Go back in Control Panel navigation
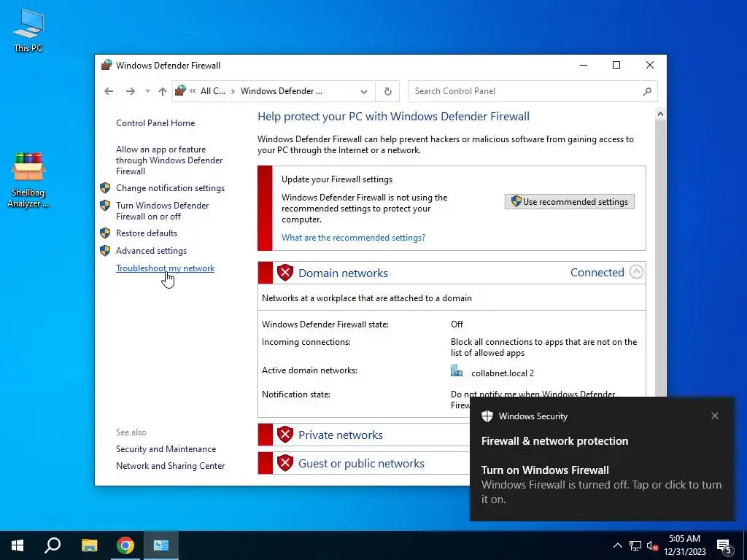The height and width of the screenshot is (560, 747). click(x=109, y=91)
